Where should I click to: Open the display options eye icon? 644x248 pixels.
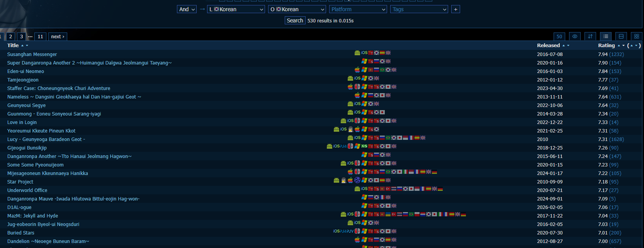(575, 36)
